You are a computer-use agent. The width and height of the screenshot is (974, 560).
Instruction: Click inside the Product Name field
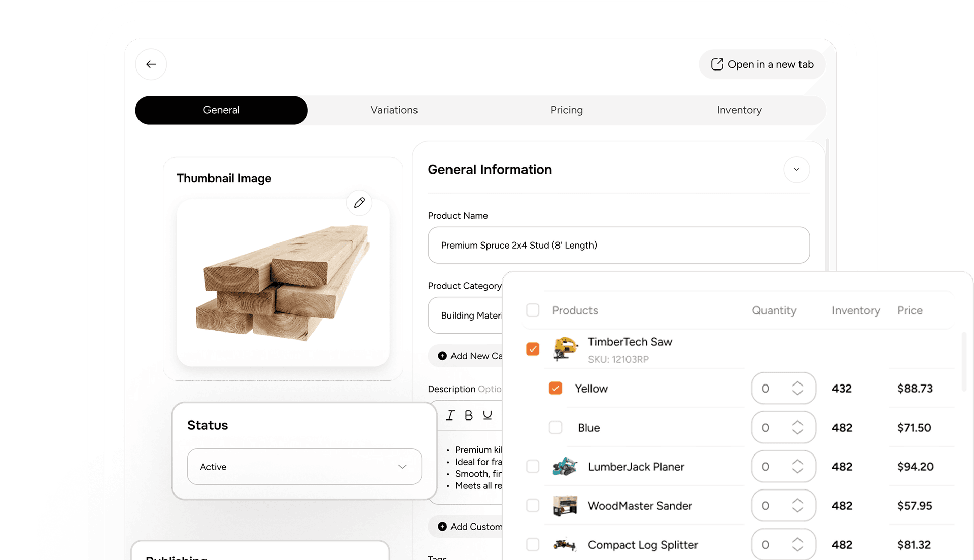pyautogui.click(x=618, y=245)
